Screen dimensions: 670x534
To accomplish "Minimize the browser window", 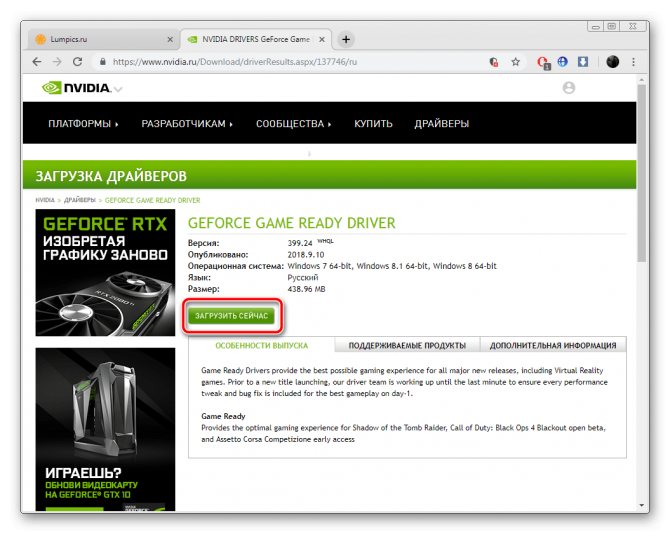I will (x=596, y=27).
